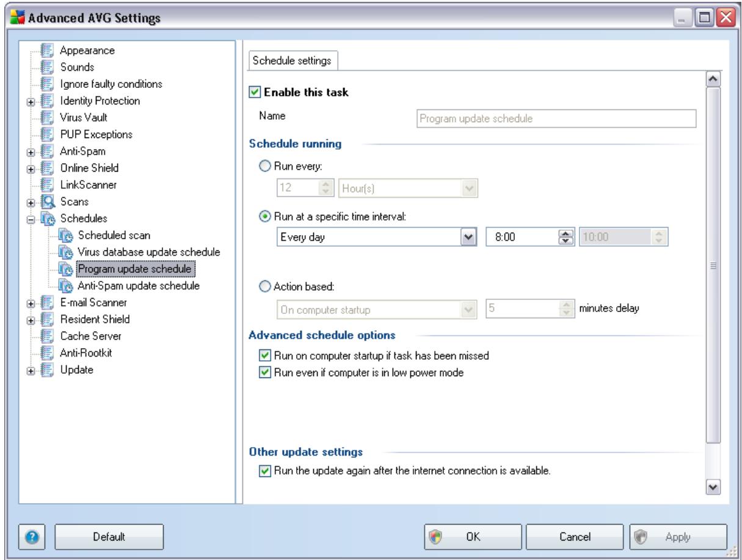Select Virus database update schedule item
742x560 pixels.
(x=148, y=251)
